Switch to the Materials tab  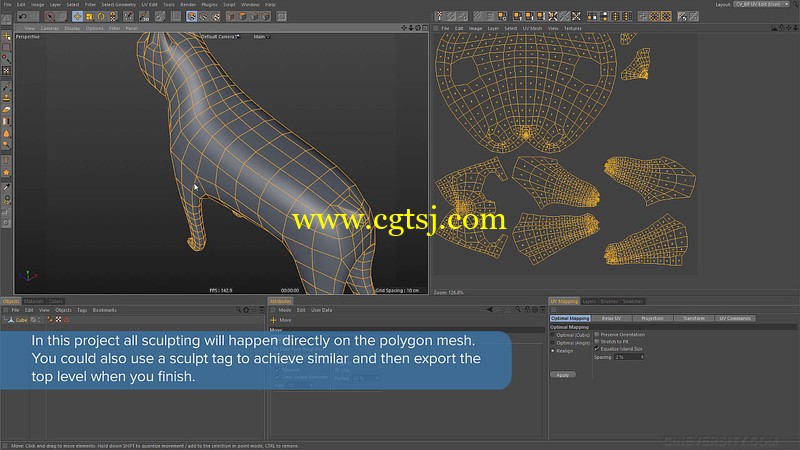point(34,301)
